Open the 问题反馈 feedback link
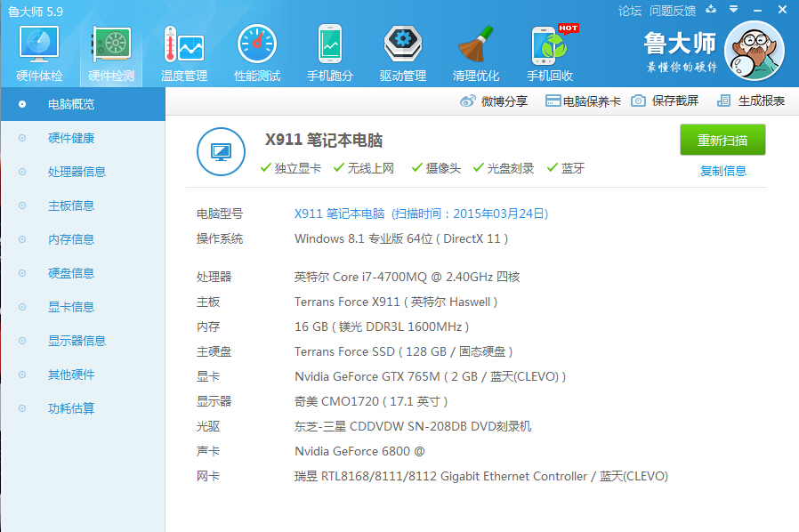This screenshot has height=532, width=799. [x=673, y=11]
